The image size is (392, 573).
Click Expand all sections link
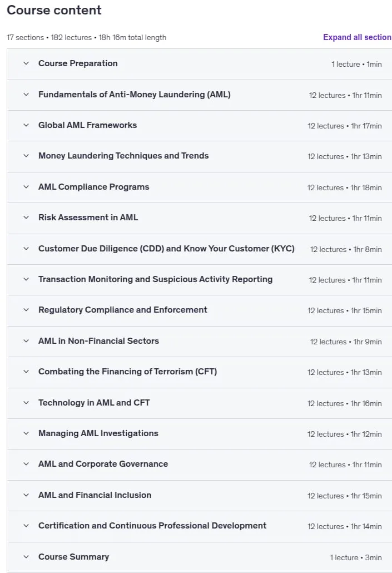pyautogui.click(x=357, y=37)
